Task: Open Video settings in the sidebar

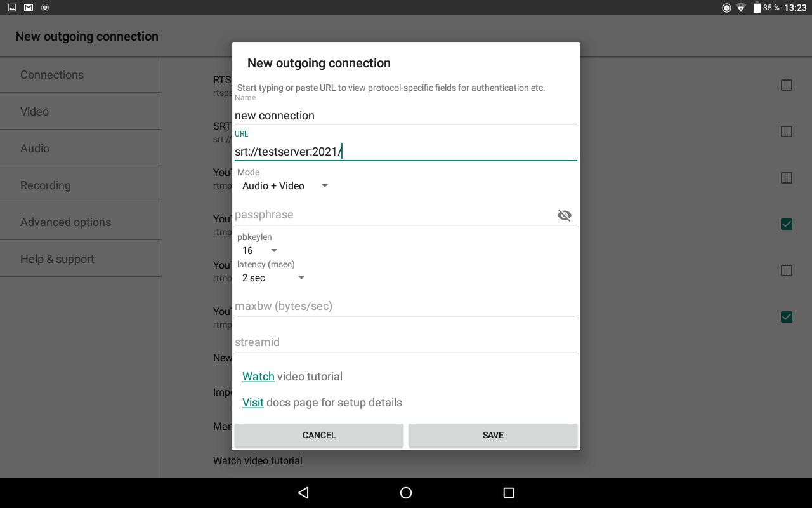Action: click(81, 111)
